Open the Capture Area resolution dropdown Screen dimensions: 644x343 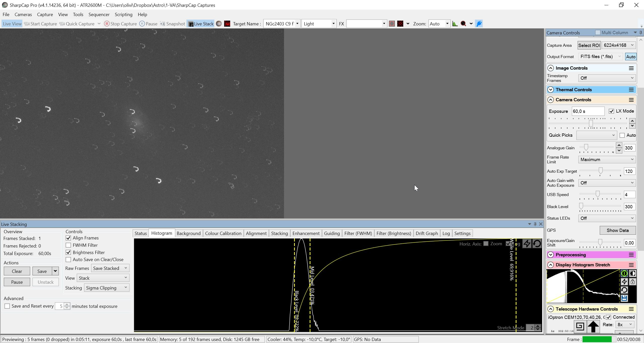click(619, 45)
